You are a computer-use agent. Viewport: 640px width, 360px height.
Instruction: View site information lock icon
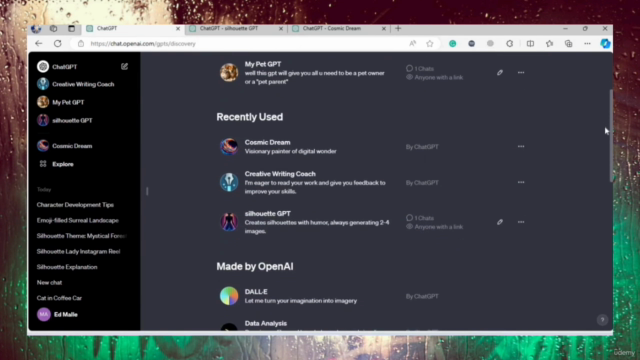coord(81,44)
